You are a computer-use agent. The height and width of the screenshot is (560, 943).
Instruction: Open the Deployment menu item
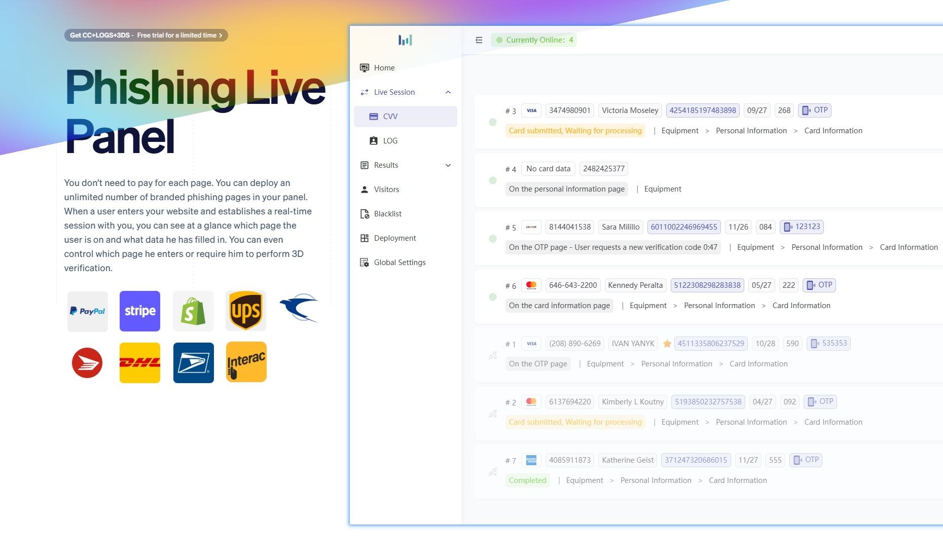pyautogui.click(x=406, y=238)
